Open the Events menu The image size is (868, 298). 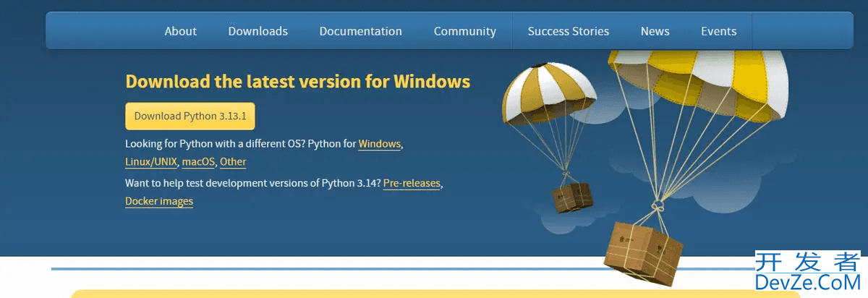coord(718,31)
